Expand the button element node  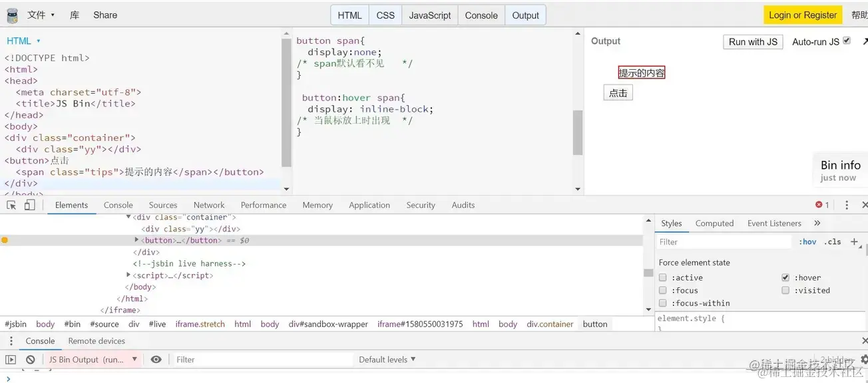click(x=137, y=240)
